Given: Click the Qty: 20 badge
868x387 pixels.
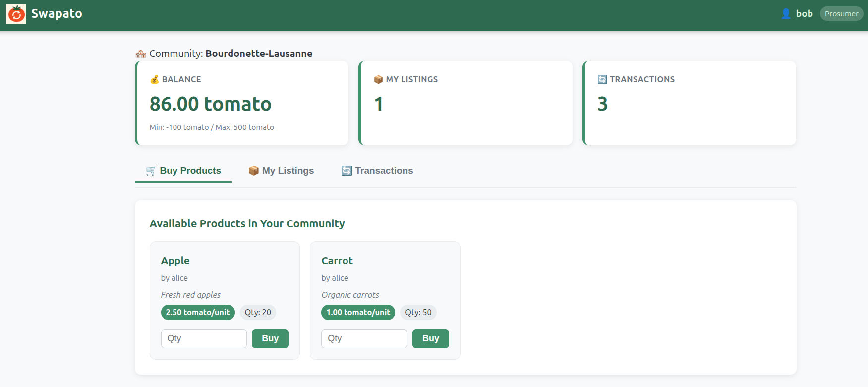Looking at the screenshot, I should [x=258, y=312].
